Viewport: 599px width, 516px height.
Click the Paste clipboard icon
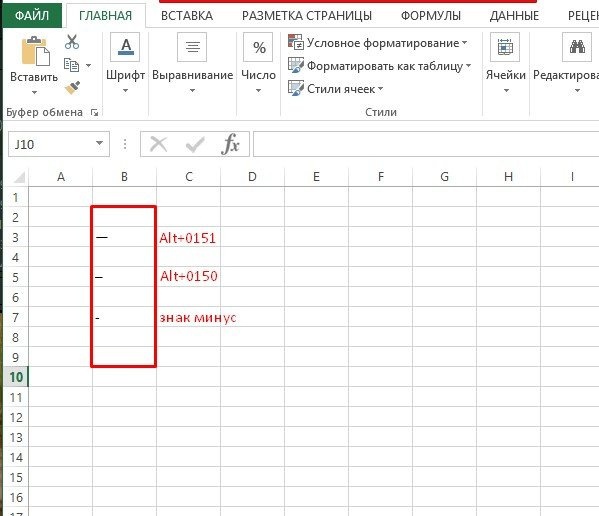(x=35, y=51)
